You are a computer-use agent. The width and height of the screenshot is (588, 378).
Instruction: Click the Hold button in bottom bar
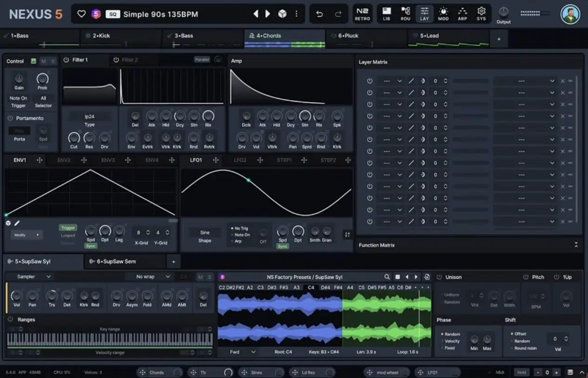pyautogui.click(x=522, y=372)
